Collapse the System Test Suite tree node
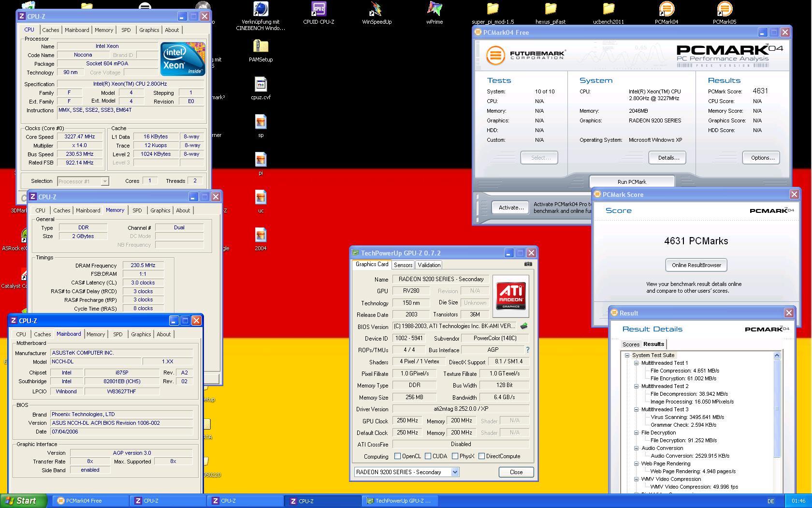This screenshot has height=508, width=812. 627,355
